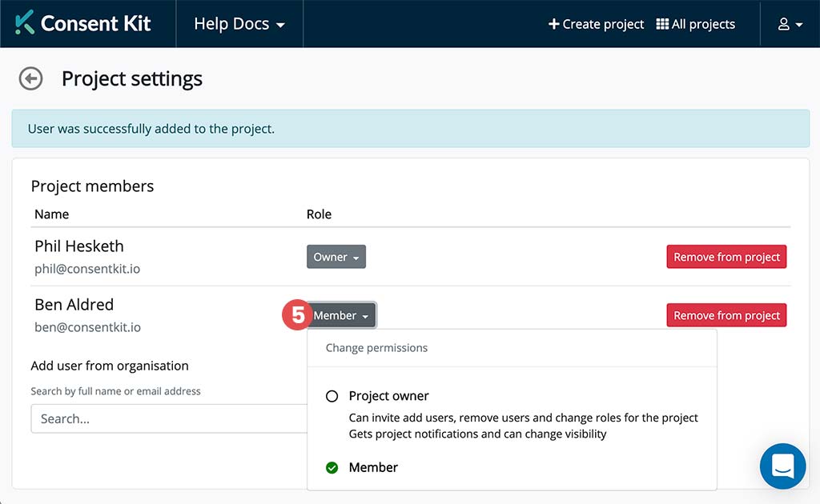Remove Phil Hesketh from the project
820x504 pixels.
pos(726,257)
